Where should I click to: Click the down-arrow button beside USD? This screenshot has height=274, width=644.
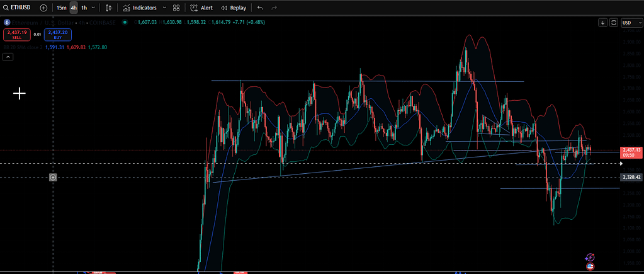click(x=602, y=23)
